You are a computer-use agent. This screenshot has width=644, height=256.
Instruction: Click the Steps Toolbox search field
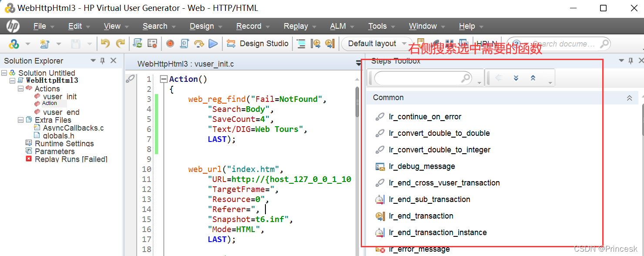coord(423,78)
